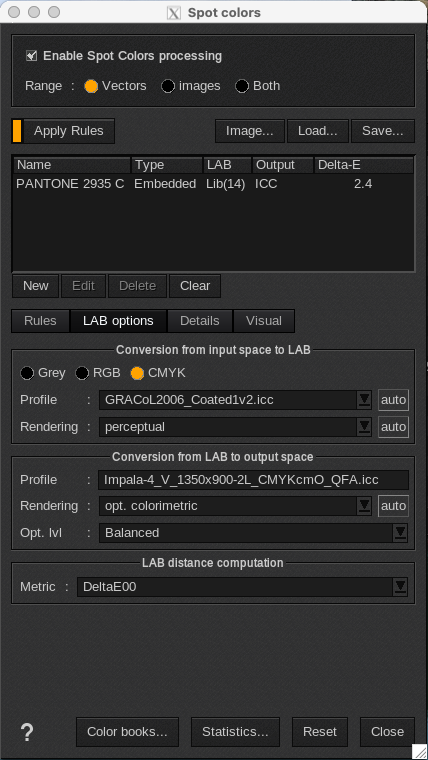Switch to the Rules tab
The image size is (428, 760).
pyautogui.click(x=40, y=321)
